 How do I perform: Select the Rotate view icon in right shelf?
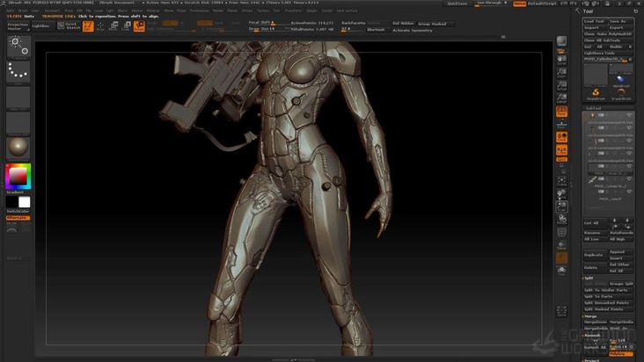click(x=561, y=220)
